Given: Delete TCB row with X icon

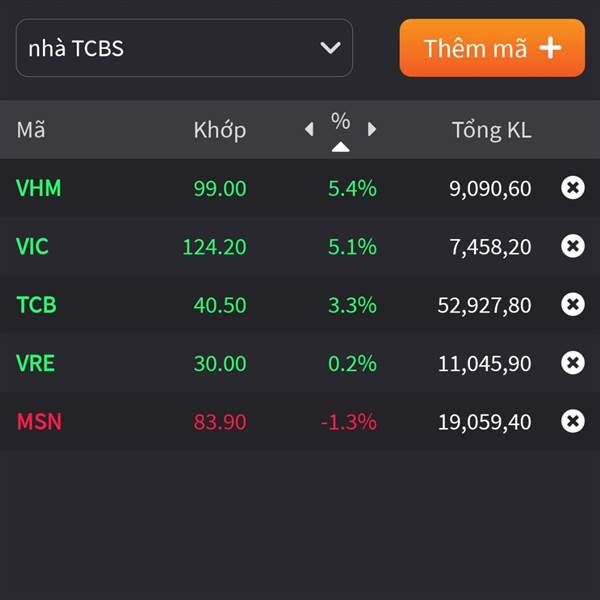Looking at the screenshot, I should tap(572, 305).
